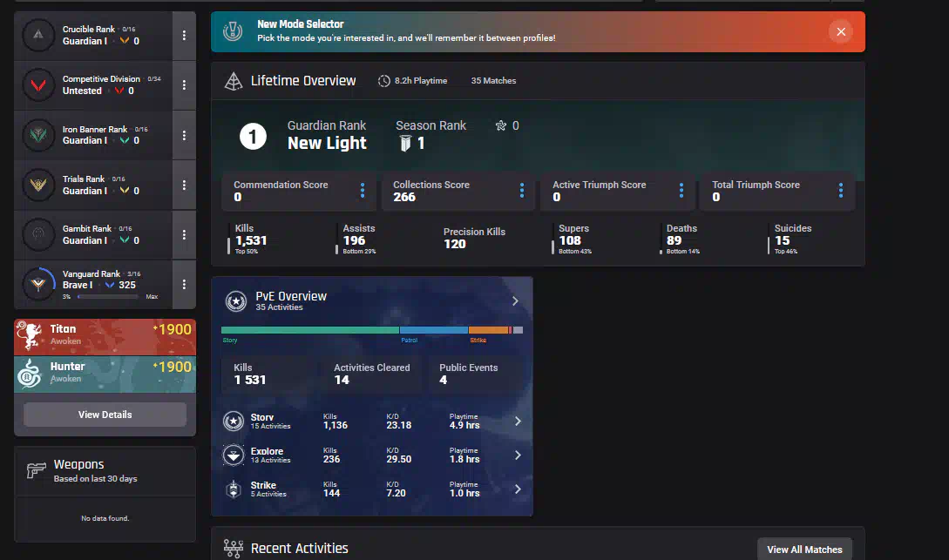Image resolution: width=949 pixels, height=560 pixels.
Task: Open Commendation Score options menu
Action: point(363,191)
